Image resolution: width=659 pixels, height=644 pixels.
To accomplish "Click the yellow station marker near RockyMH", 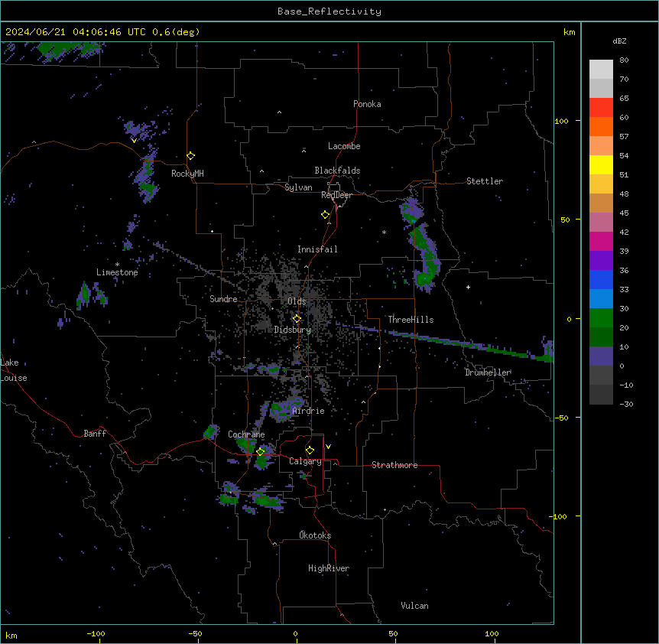I will click(191, 156).
